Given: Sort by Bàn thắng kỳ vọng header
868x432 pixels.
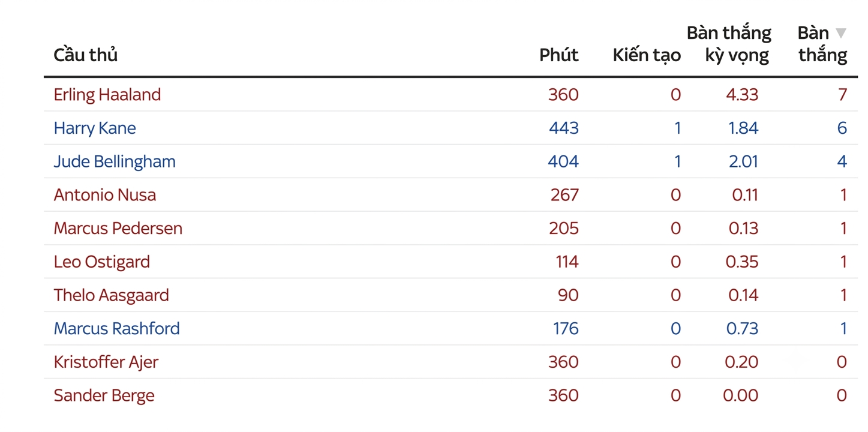Looking at the screenshot, I should 729,44.
